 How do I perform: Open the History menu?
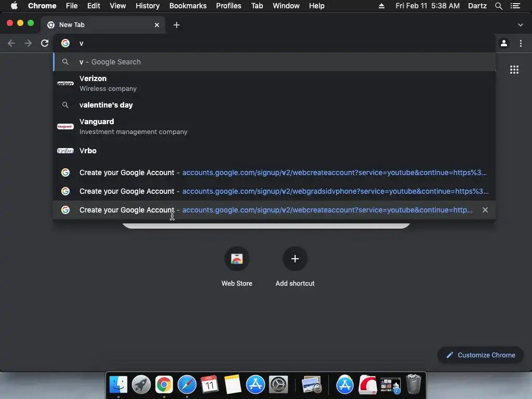pos(147,6)
